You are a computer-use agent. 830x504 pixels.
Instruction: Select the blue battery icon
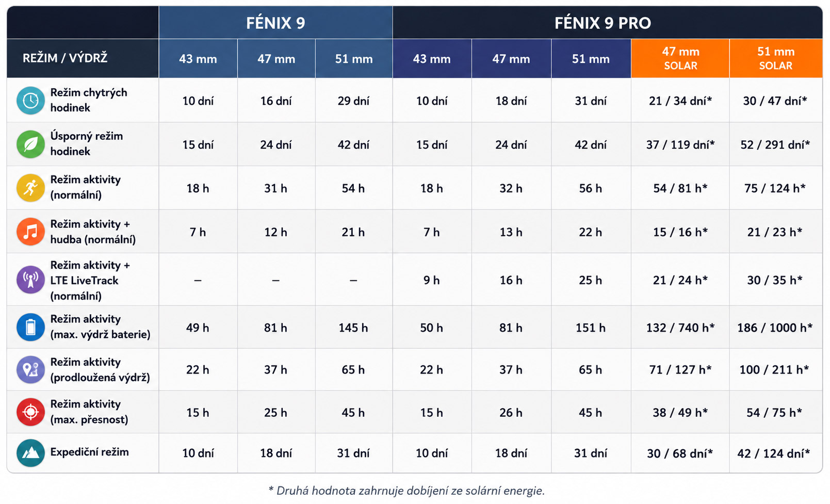coord(30,327)
